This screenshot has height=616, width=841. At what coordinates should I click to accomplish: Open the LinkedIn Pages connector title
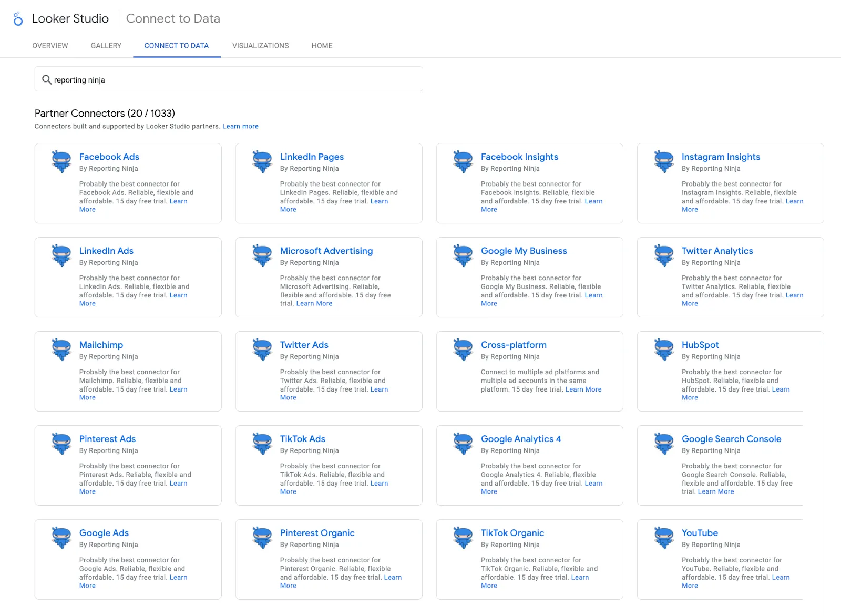point(312,157)
